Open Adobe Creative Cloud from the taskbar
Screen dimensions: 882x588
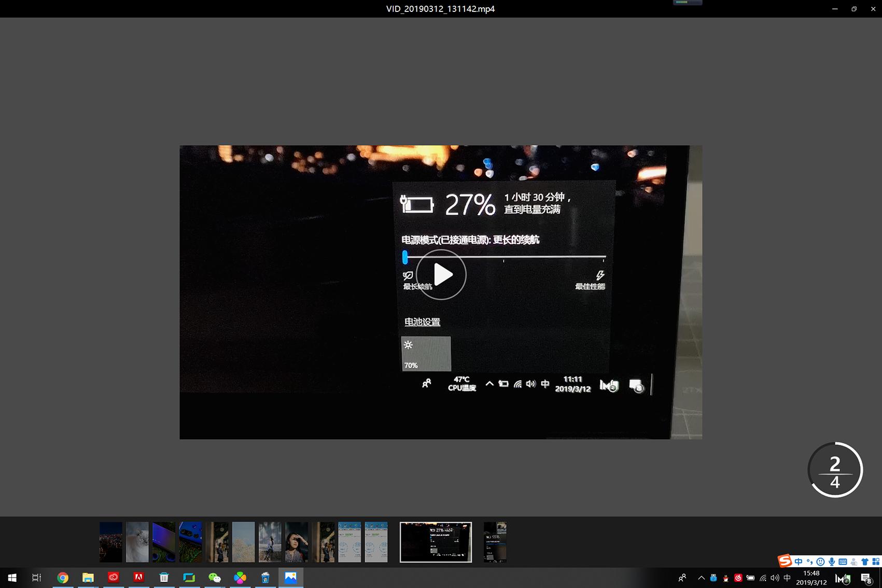(113, 577)
